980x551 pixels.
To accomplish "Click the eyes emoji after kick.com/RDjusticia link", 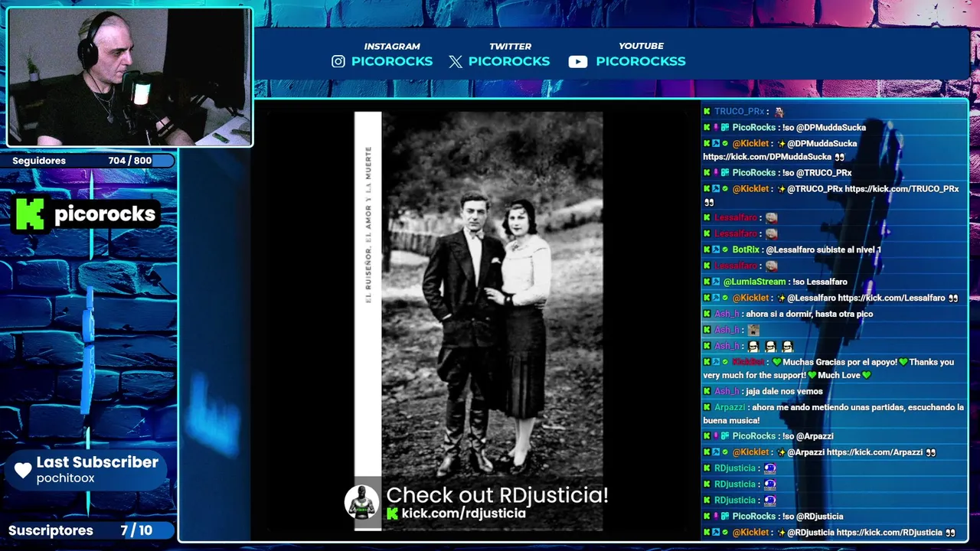I will pos(950,533).
